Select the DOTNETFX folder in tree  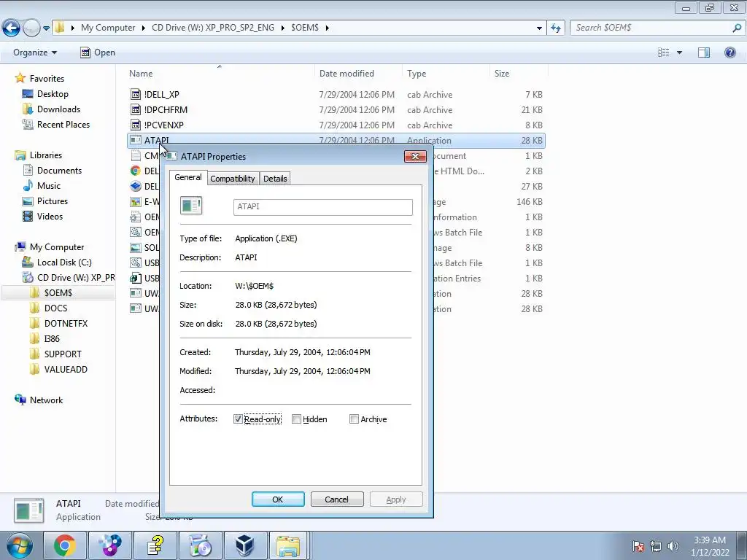point(66,323)
